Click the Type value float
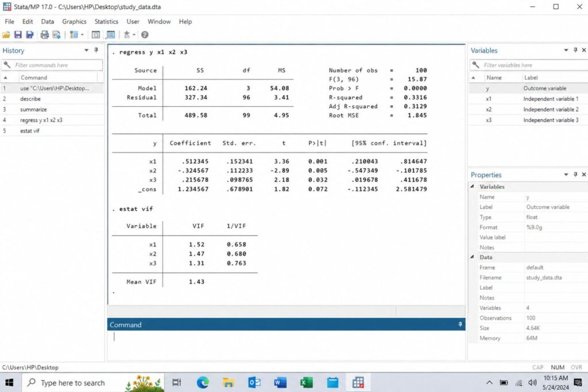 pyautogui.click(x=532, y=217)
